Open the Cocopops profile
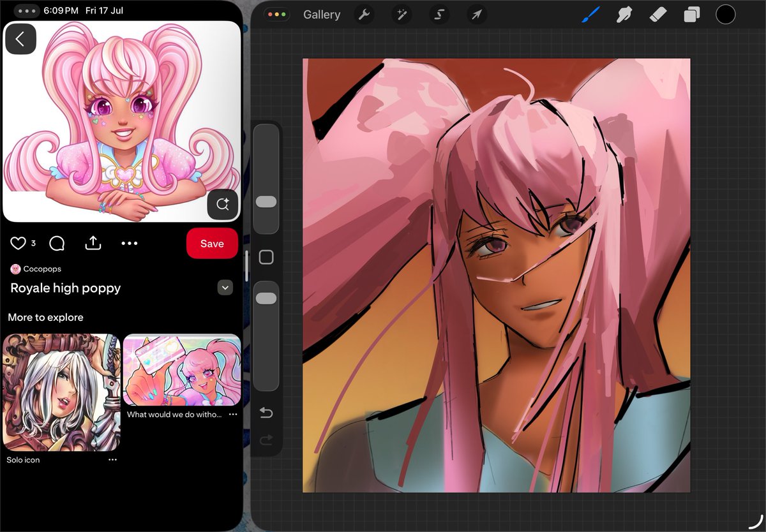 pos(36,269)
